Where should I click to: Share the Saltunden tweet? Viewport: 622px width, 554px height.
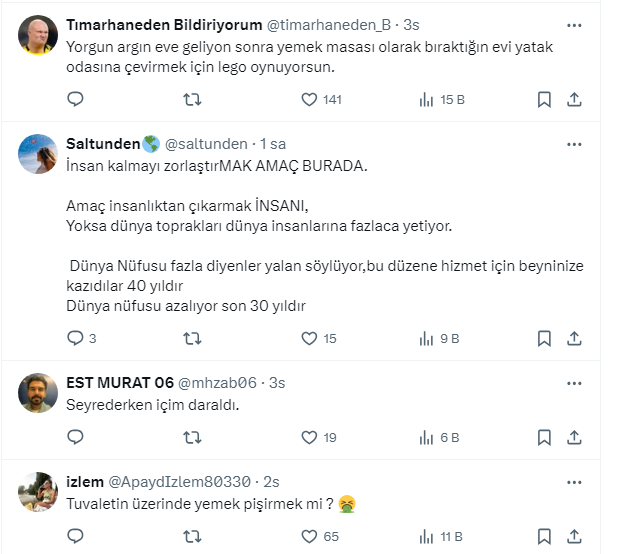(574, 338)
